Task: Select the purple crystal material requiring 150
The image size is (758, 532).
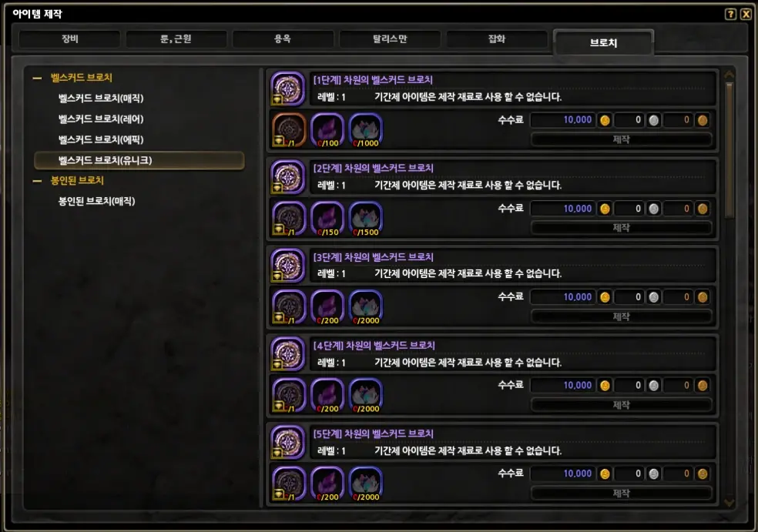Action: point(327,219)
